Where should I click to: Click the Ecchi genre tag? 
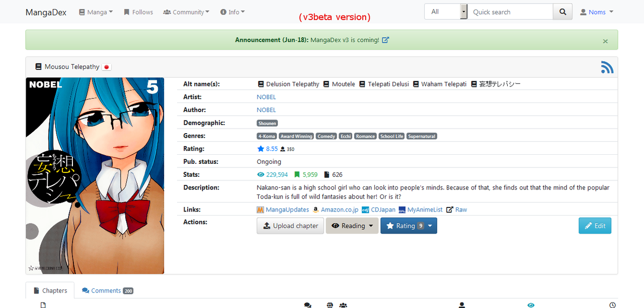tap(346, 136)
